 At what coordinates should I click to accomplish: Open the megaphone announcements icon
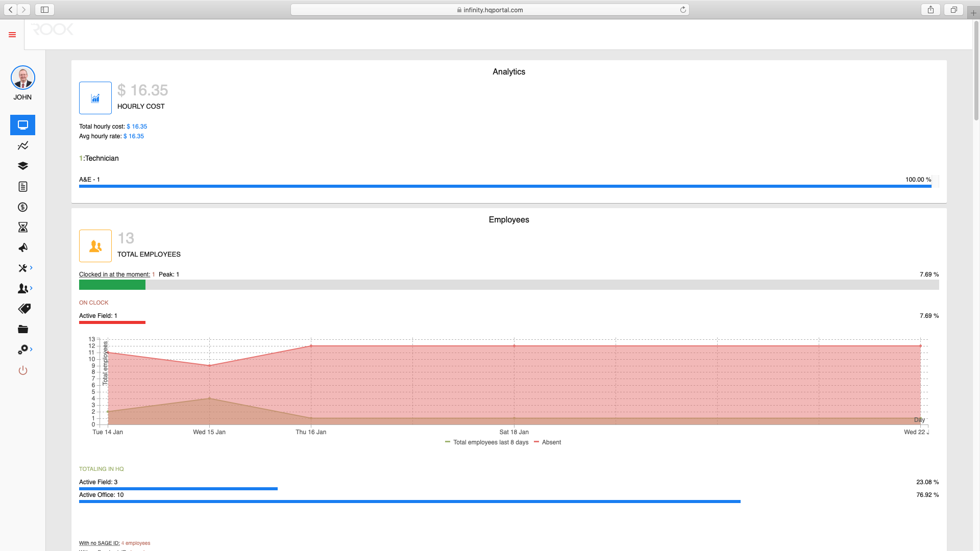tap(22, 248)
